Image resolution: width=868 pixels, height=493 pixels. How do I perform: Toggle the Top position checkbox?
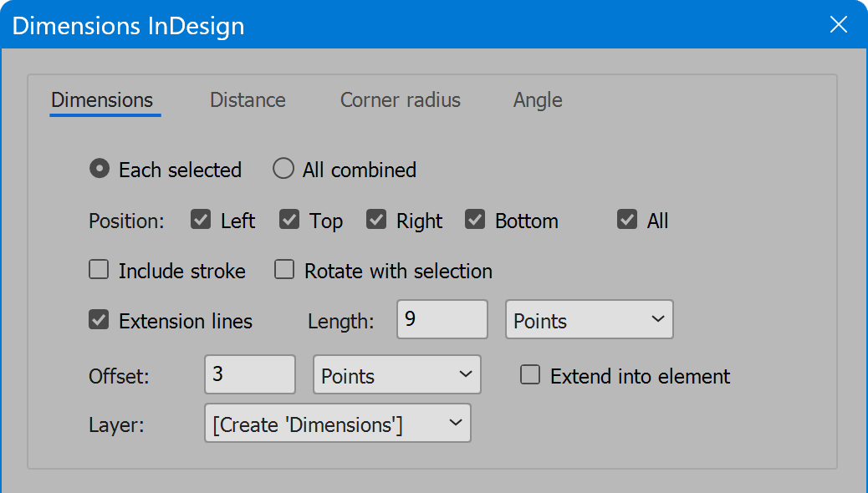click(x=289, y=219)
